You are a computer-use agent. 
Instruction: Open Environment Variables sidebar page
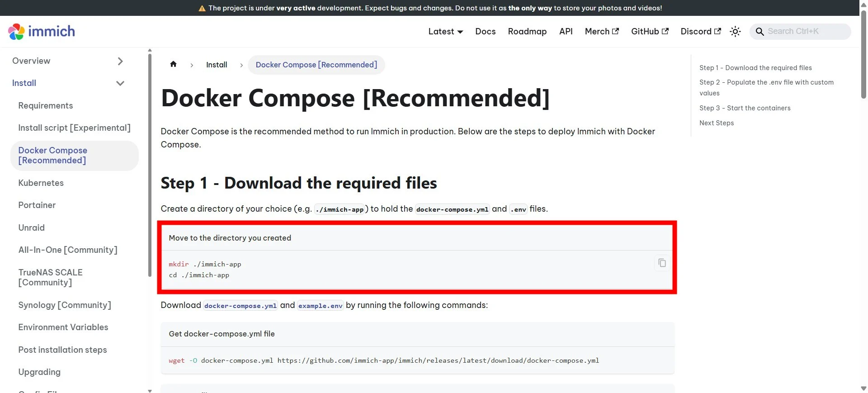(x=63, y=327)
